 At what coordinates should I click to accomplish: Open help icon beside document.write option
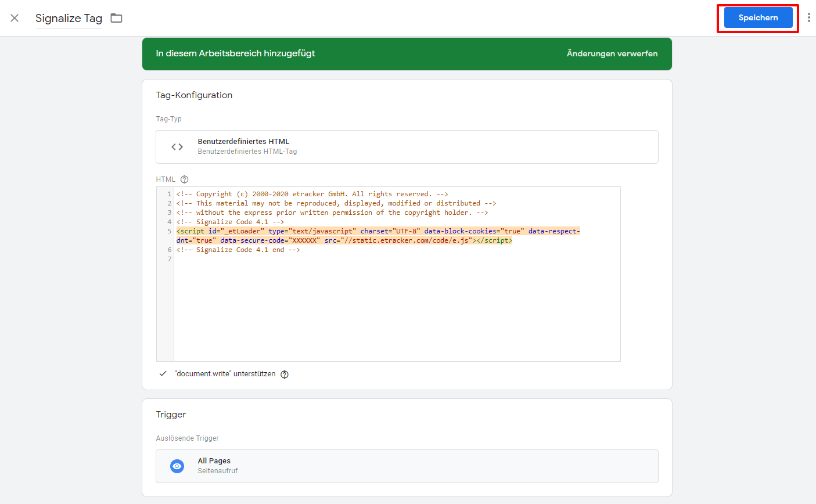point(285,375)
